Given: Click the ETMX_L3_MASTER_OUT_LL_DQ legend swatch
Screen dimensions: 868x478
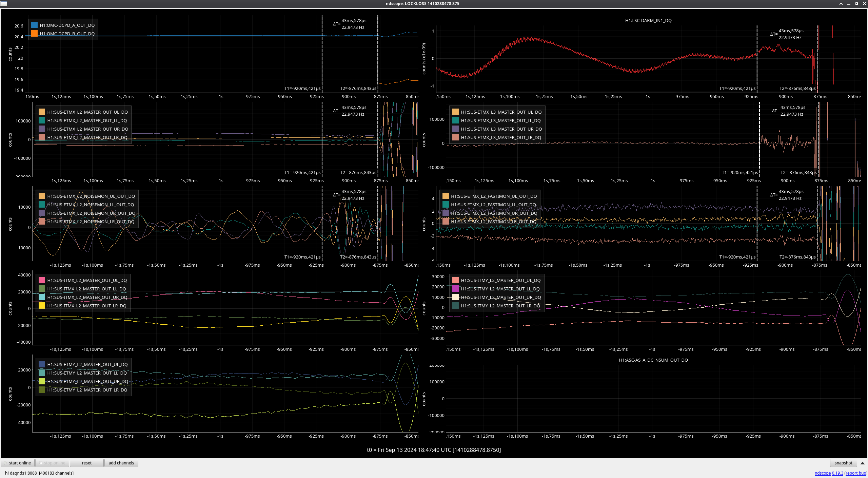Looking at the screenshot, I should 455,120.
